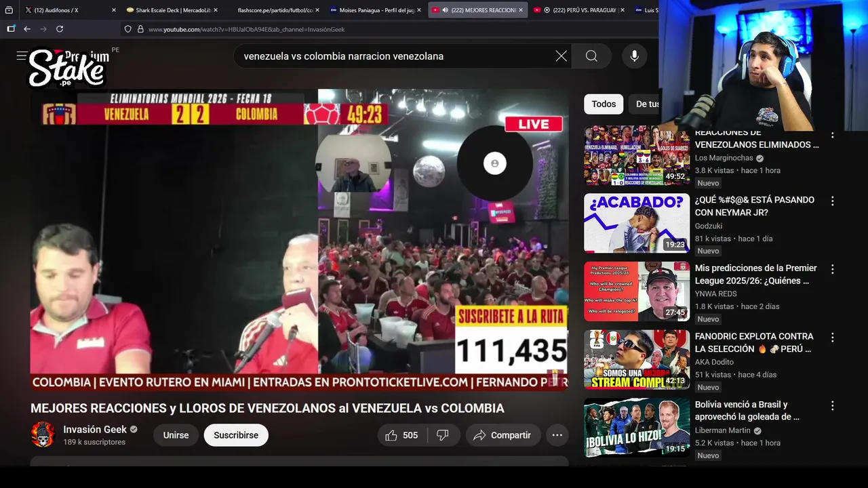Open title Mis predicciones de la Premier League
The height and width of the screenshot is (488, 868).
click(756, 274)
